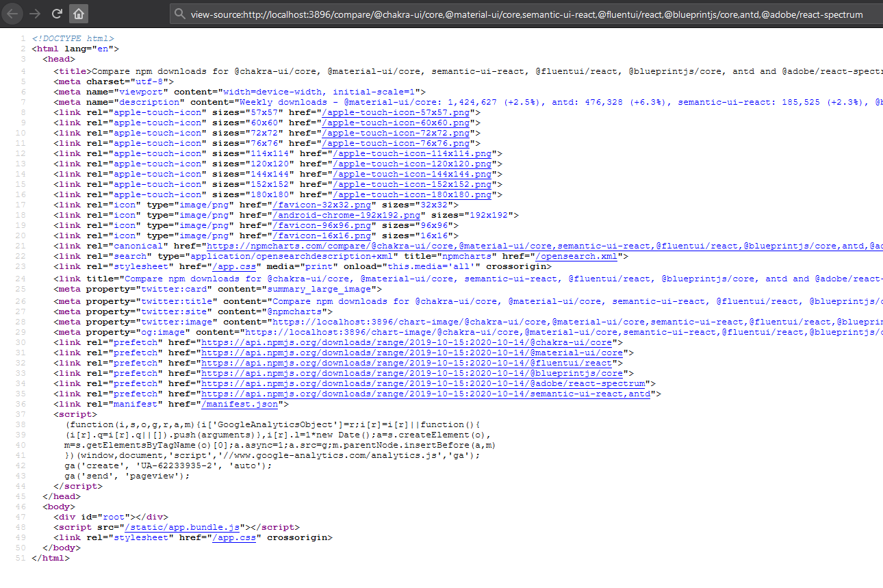Open /app.css link in the head section
This screenshot has height=588, width=883.
coord(234,266)
